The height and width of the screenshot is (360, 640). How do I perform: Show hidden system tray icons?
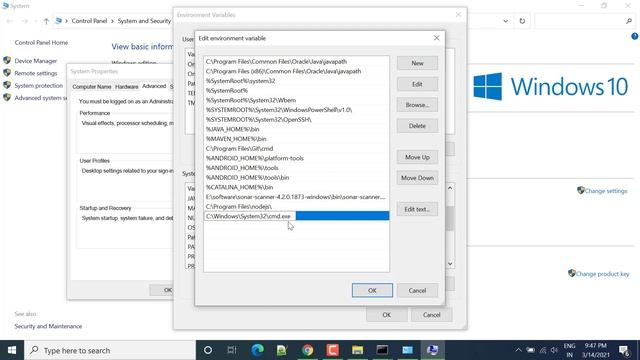[518, 350]
